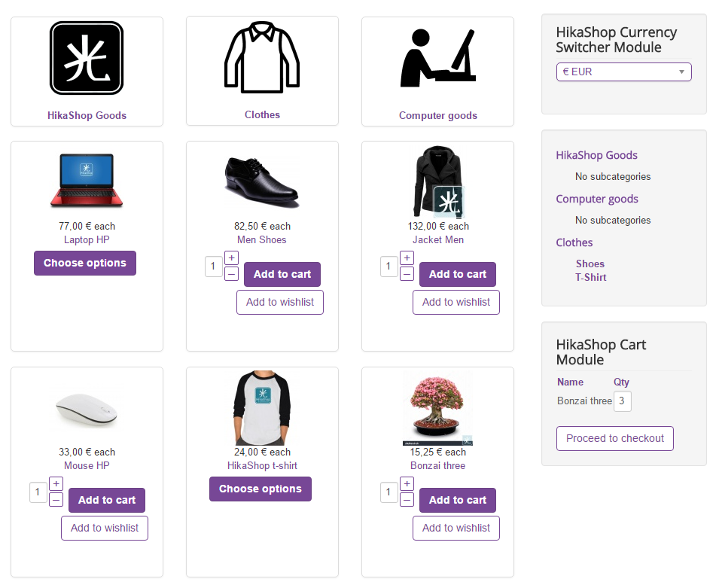Viewport: 716px width, 588px height.
Task: Open T-Shirt subcategory link in sidebar
Action: (x=591, y=278)
